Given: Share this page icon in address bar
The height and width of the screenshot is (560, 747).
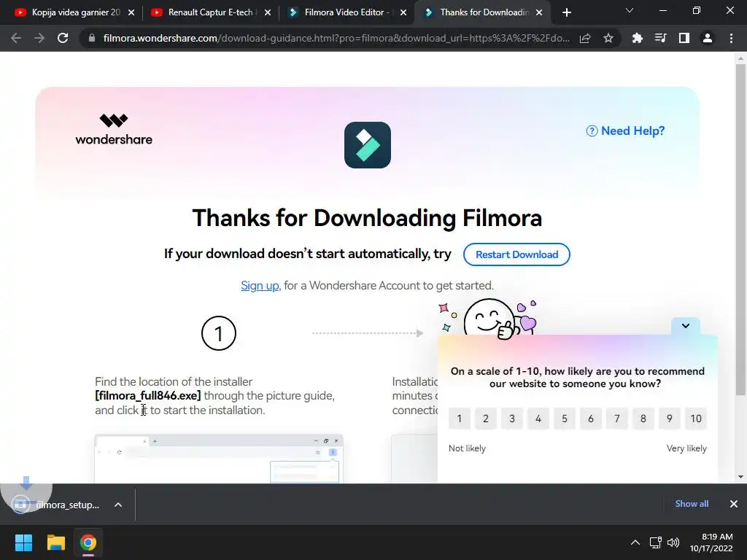Looking at the screenshot, I should [585, 38].
